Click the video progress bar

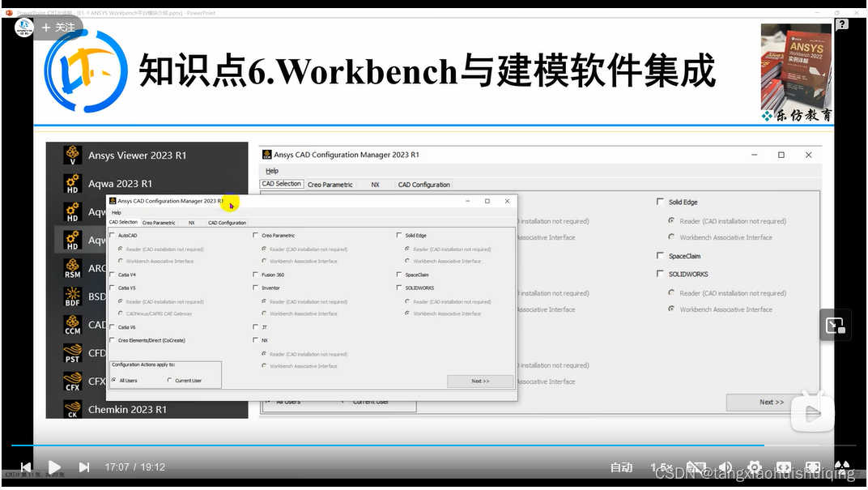pos(405,445)
